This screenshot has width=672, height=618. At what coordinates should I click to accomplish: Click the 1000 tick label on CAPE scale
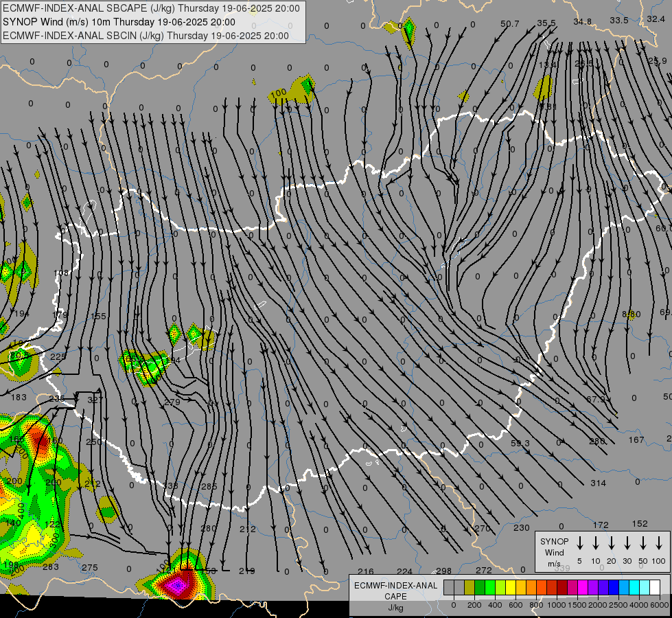point(556,605)
